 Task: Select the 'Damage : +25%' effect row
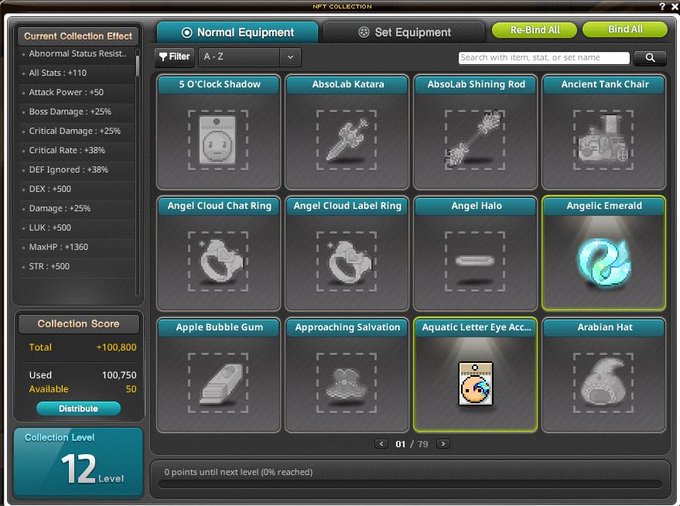tap(76, 209)
